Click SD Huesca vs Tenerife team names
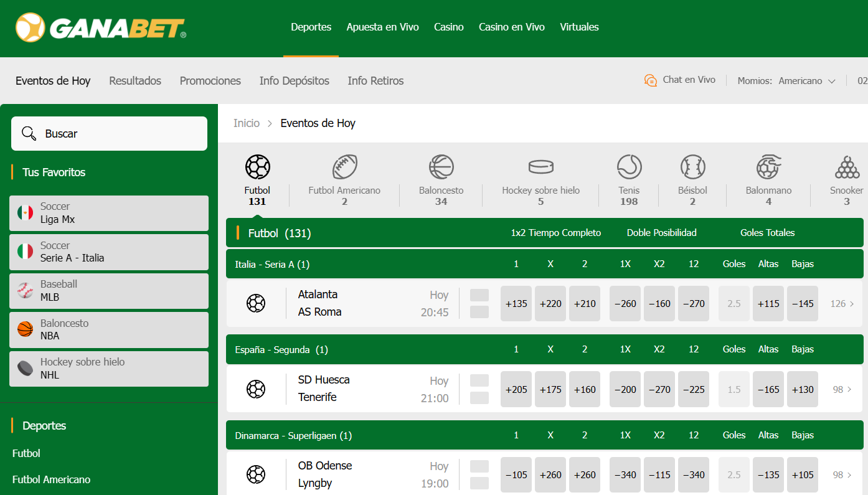Screen dimensions: 868x495 [324, 389]
